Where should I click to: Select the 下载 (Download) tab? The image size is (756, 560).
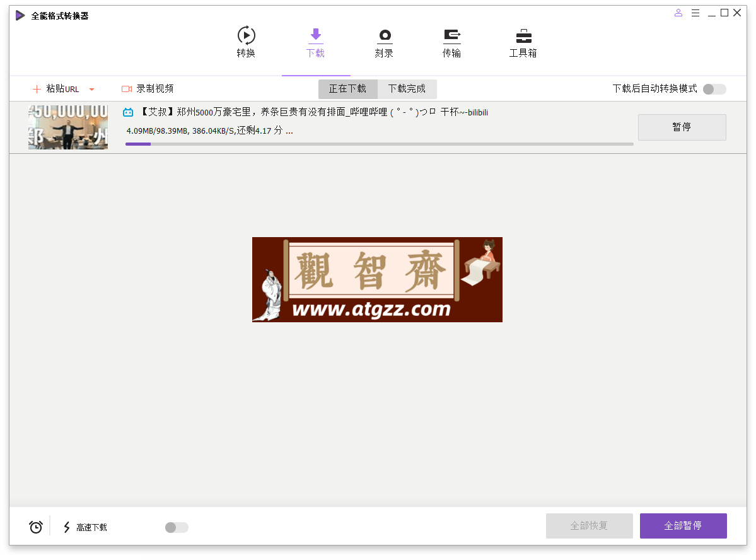(x=315, y=42)
